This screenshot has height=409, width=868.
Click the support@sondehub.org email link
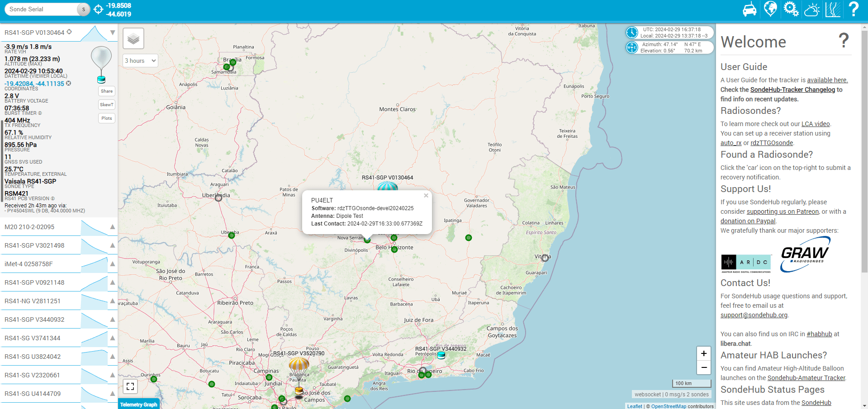pos(754,315)
